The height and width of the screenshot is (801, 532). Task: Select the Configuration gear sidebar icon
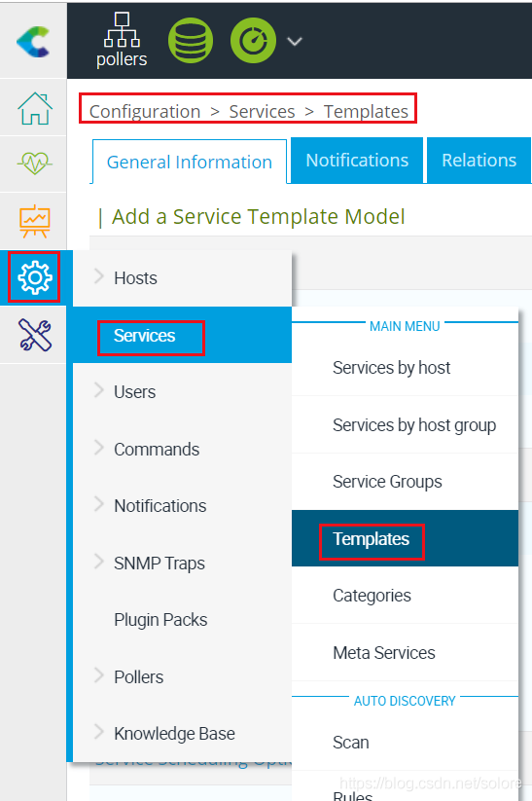34,277
